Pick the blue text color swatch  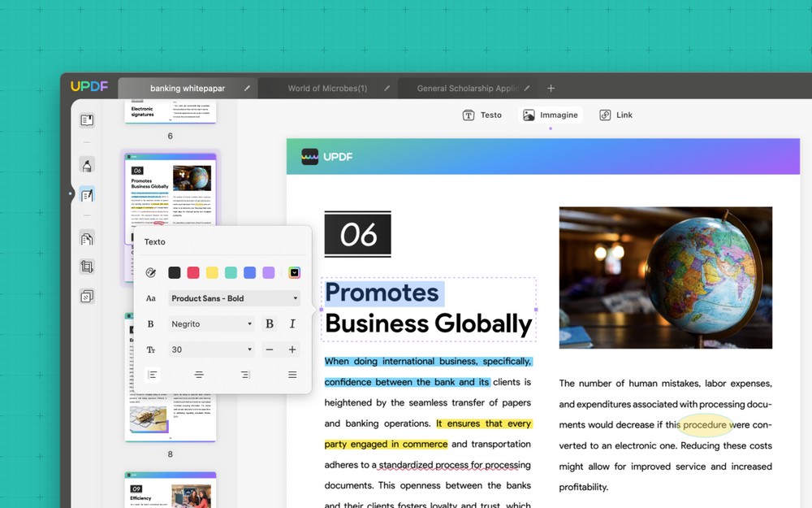click(x=249, y=272)
